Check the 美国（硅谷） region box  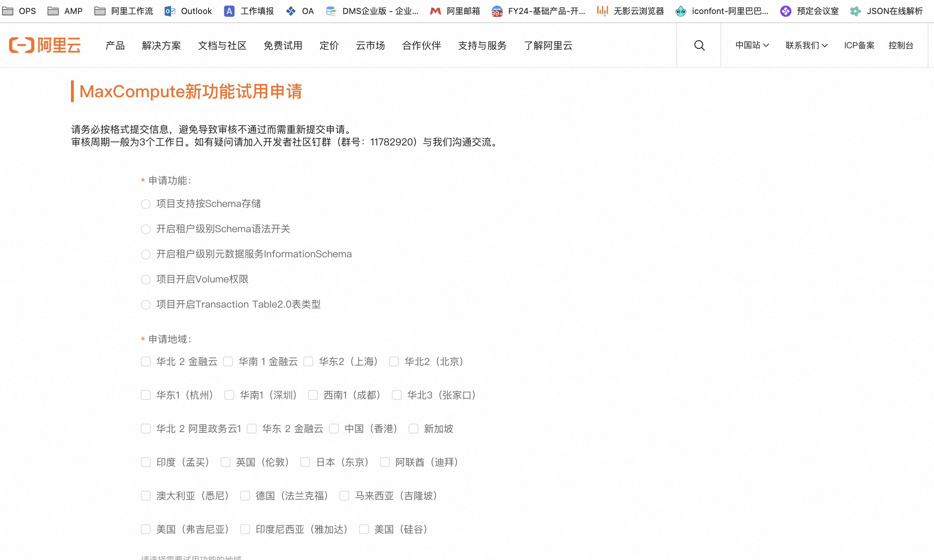[364, 530]
